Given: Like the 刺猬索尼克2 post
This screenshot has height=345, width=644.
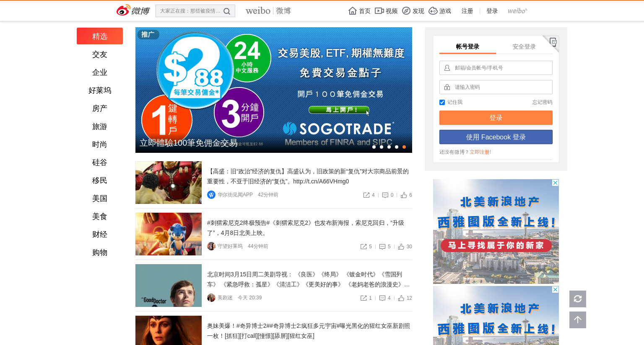Looking at the screenshot, I should (x=401, y=247).
